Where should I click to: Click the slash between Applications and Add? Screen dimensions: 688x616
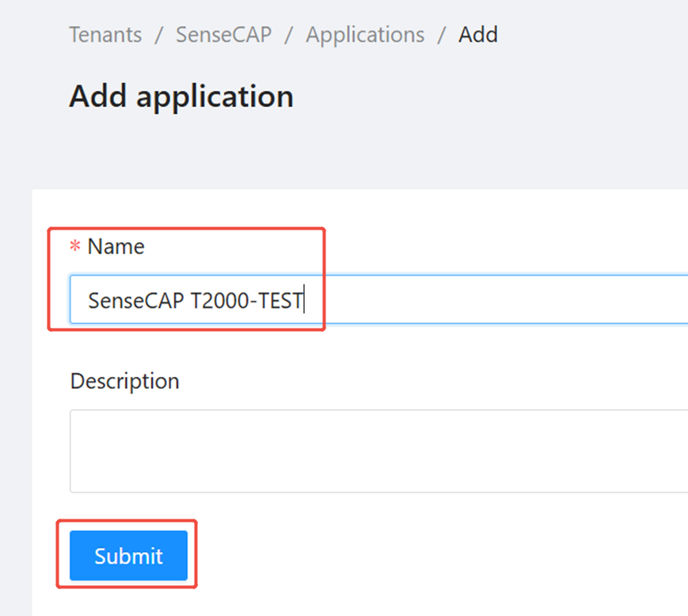442,35
